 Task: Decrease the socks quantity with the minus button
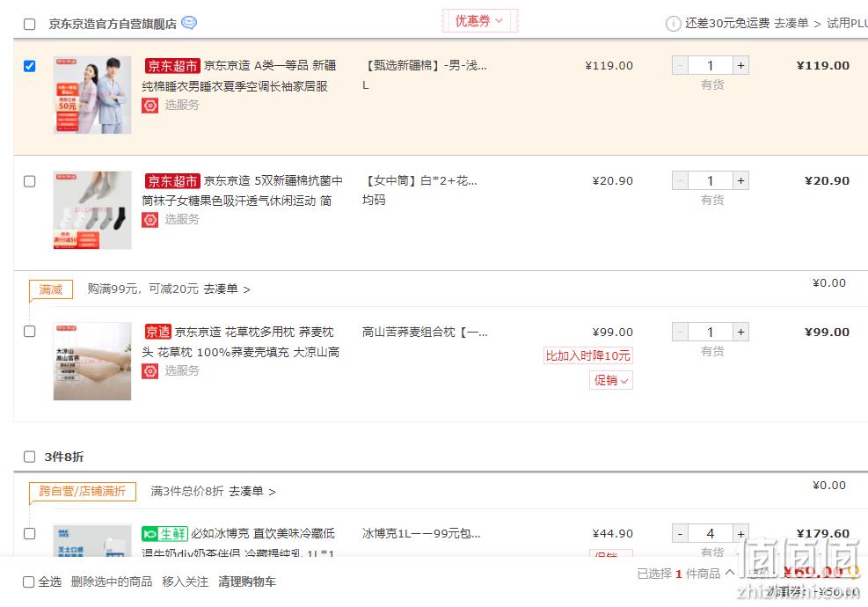[x=680, y=180]
